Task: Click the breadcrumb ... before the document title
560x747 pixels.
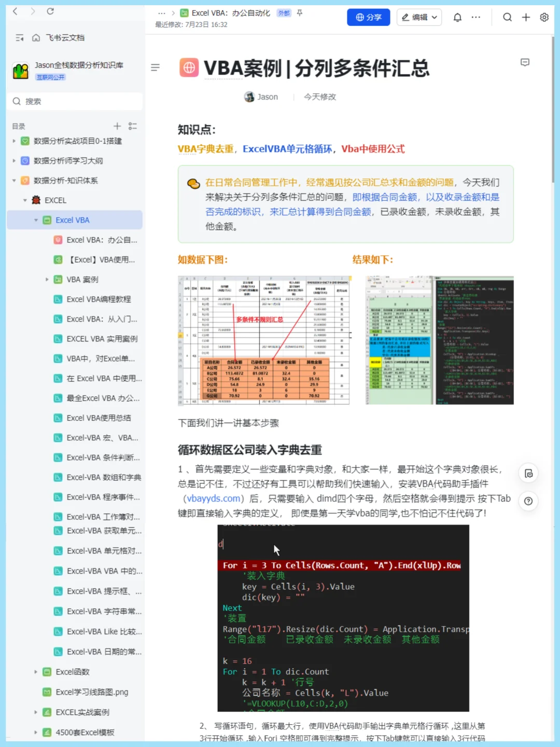Action: (162, 12)
